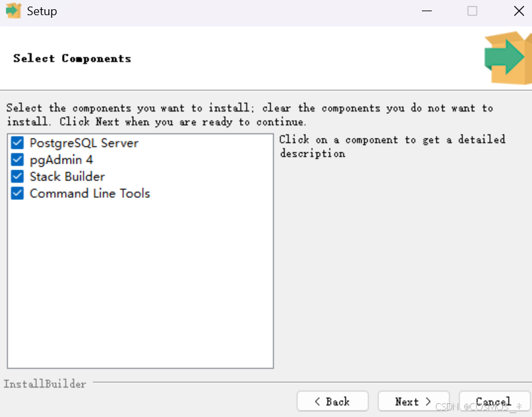Click the component description hint text
Screen dimensions: 532x417
click(392, 146)
